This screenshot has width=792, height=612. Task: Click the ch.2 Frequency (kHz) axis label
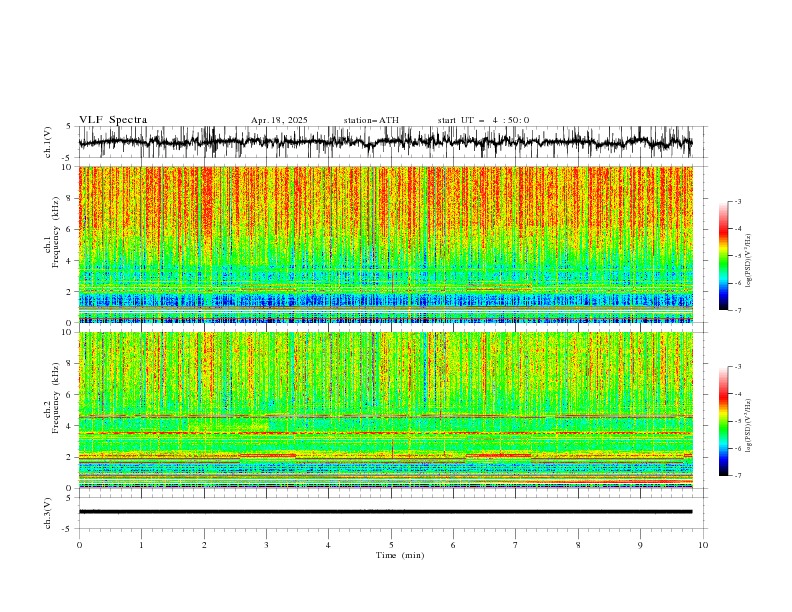tap(53, 398)
